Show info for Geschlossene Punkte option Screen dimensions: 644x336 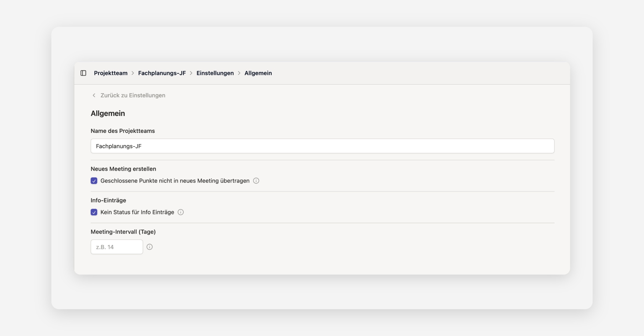(256, 181)
